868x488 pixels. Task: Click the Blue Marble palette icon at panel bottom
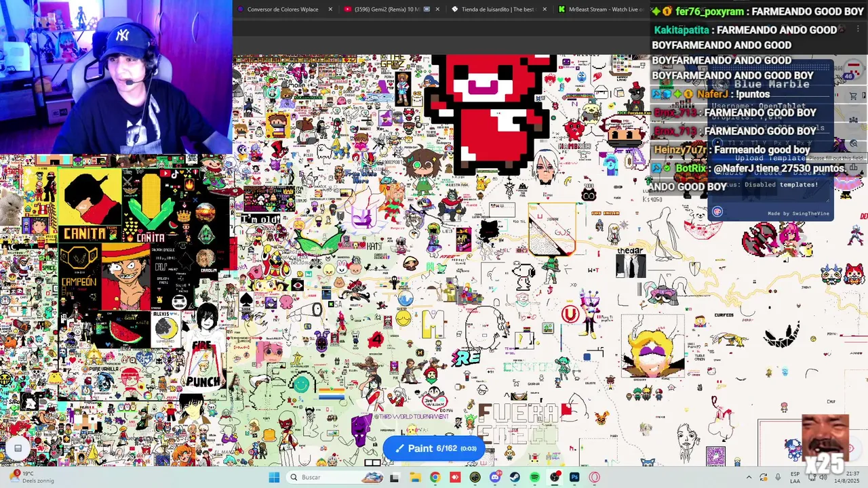tap(717, 212)
